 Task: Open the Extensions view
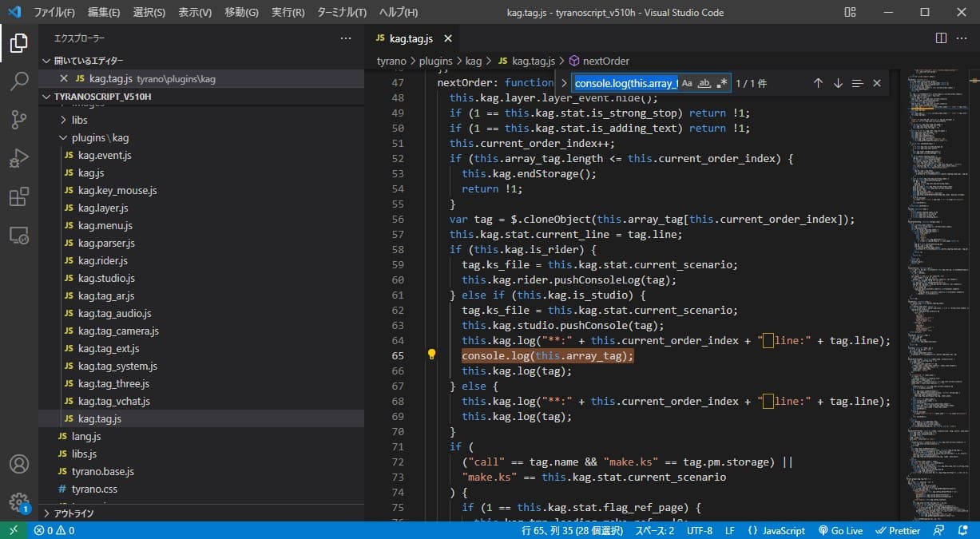point(19,196)
